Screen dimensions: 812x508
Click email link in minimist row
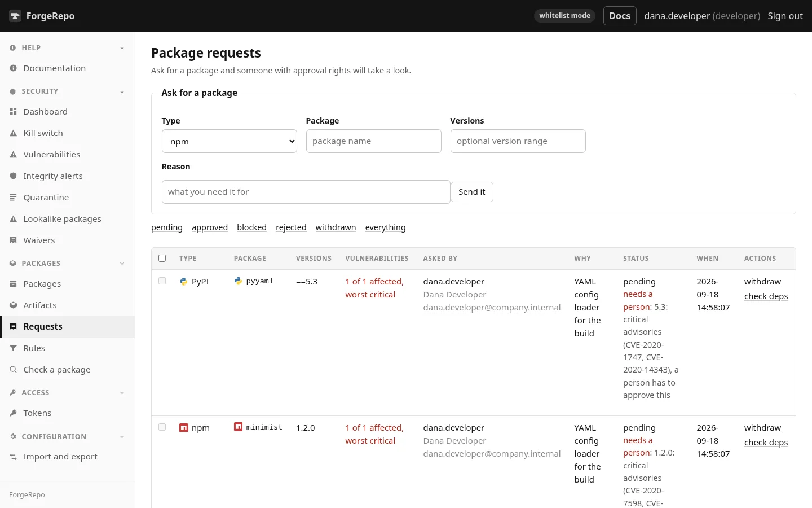(x=492, y=454)
